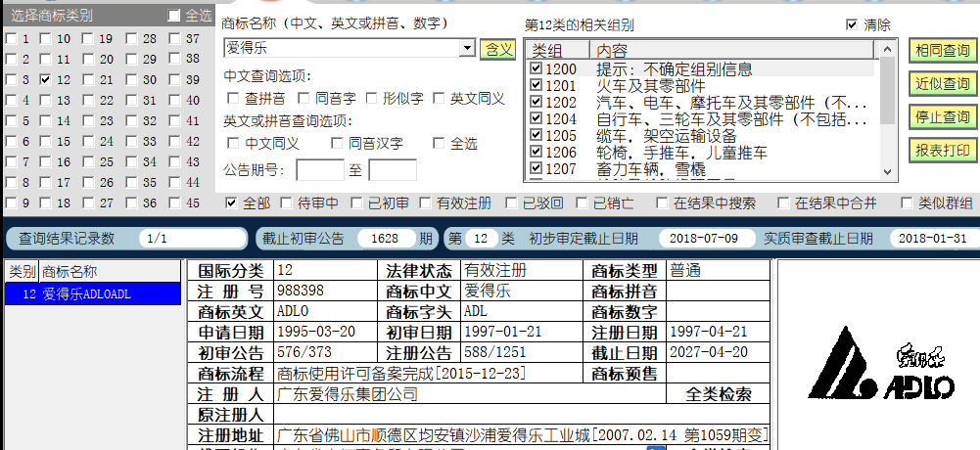Enable class 45 checkbox
Image resolution: width=980 pixels, height=450 pixels.
click(x=174, y=202)
